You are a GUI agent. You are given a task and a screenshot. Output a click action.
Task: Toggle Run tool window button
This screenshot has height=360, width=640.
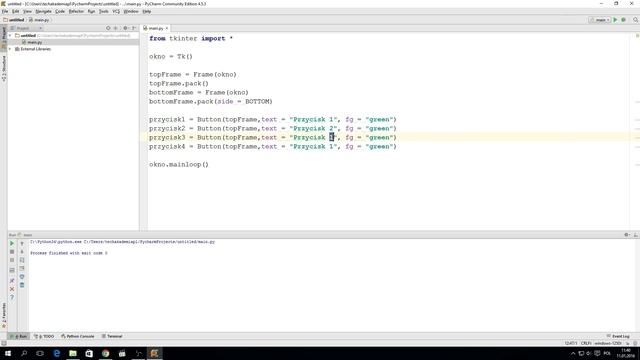point(19,336)
